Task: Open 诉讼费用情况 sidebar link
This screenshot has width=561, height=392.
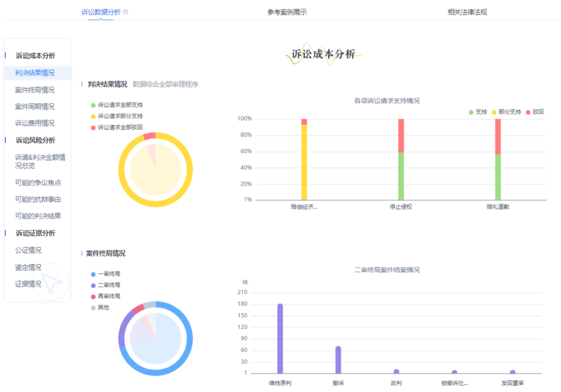Action: 35,123
